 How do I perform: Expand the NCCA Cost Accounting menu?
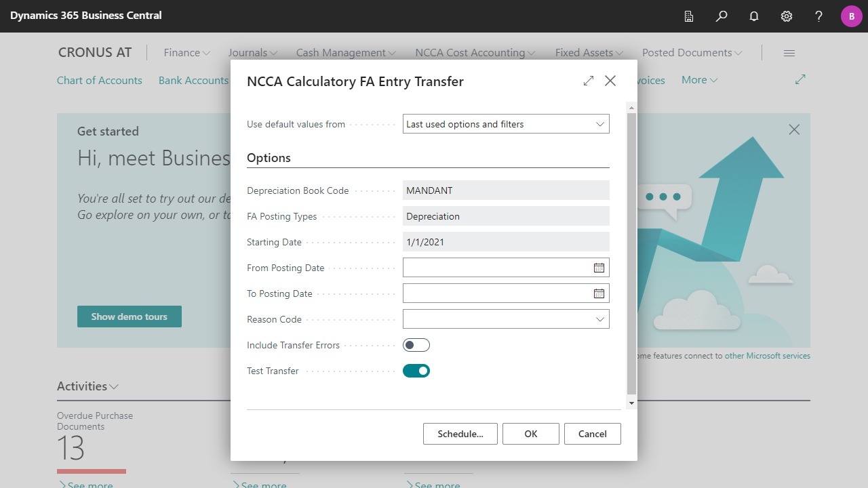click(475, 53)
